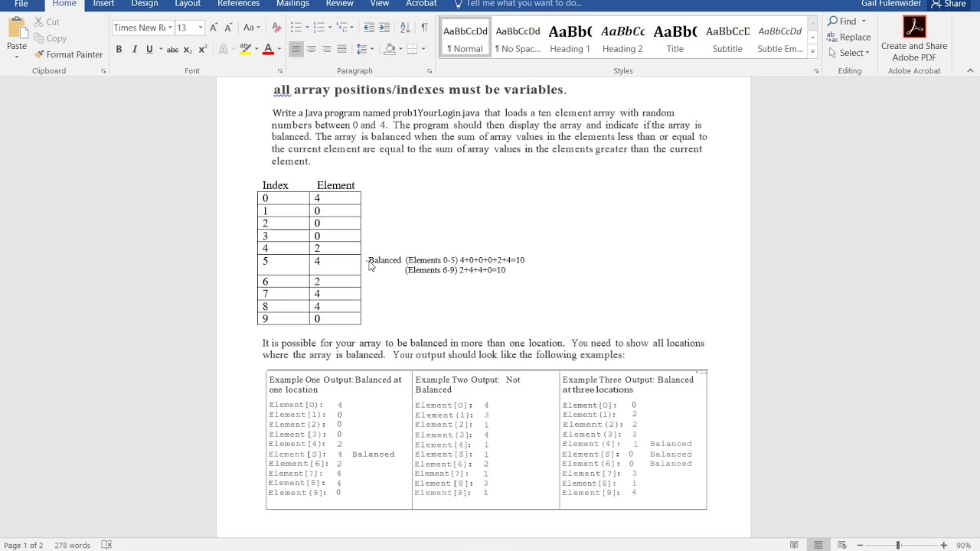This screenshot has width=980, height=551.
Task: Center the paragraph text
Action: (311, 50)
